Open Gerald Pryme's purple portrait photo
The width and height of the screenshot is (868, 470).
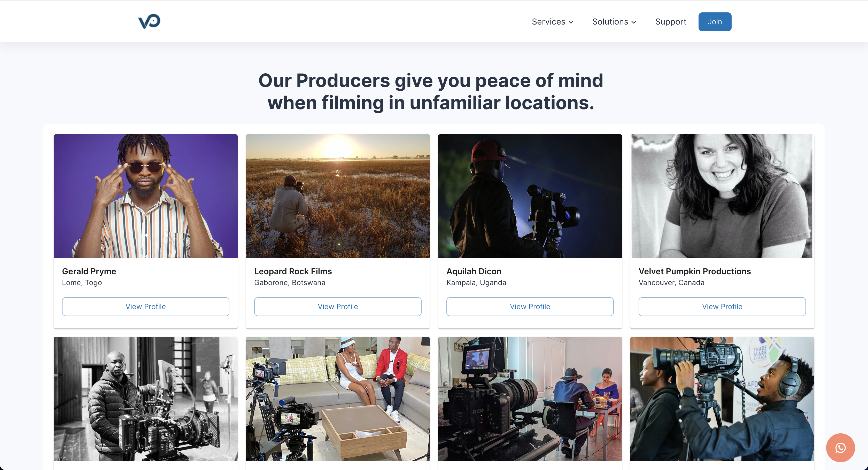pyautogui.click(x=145, y=196)
